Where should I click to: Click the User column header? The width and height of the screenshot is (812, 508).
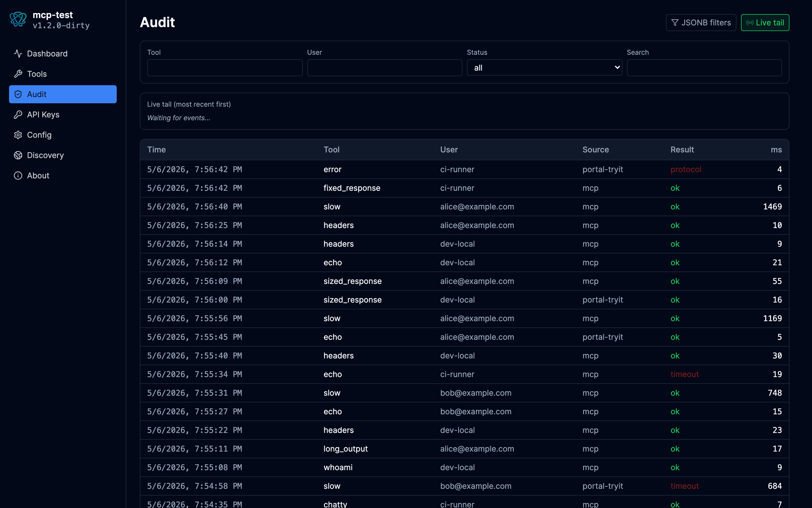pyautogui.click(x=449, y=150)
